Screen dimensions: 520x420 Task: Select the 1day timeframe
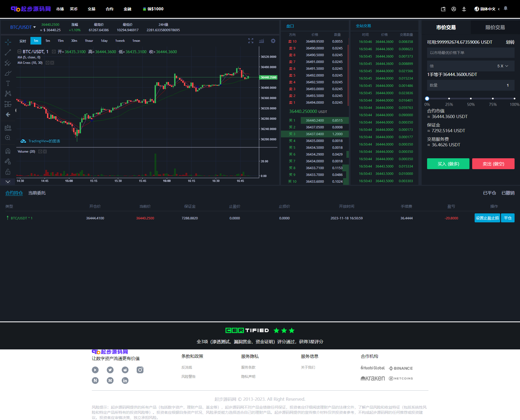pyautogui.click(x=104, y=41)
